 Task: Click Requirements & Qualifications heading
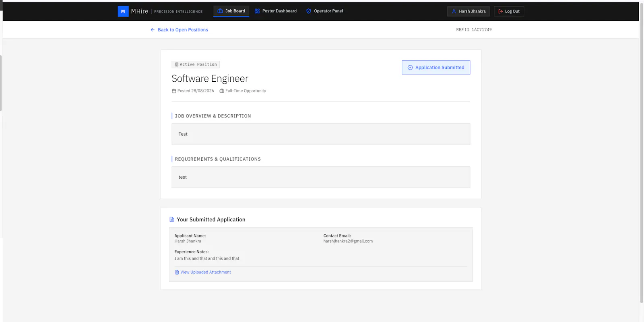tap(218, 159)
